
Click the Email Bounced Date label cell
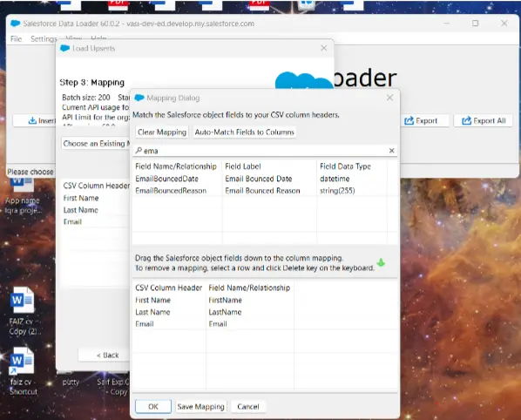(x=259, y=179)
